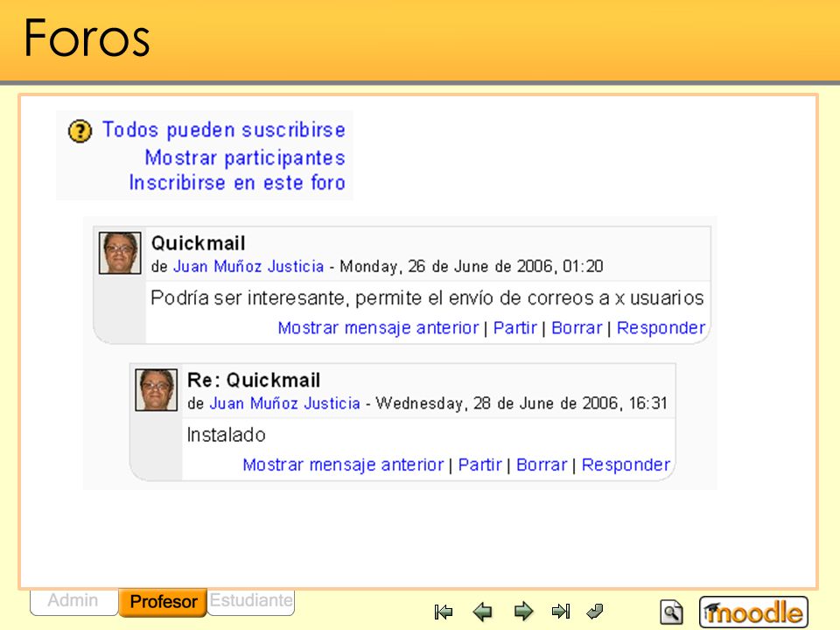Click the 'Quickmail' post title

pos(199,244)
